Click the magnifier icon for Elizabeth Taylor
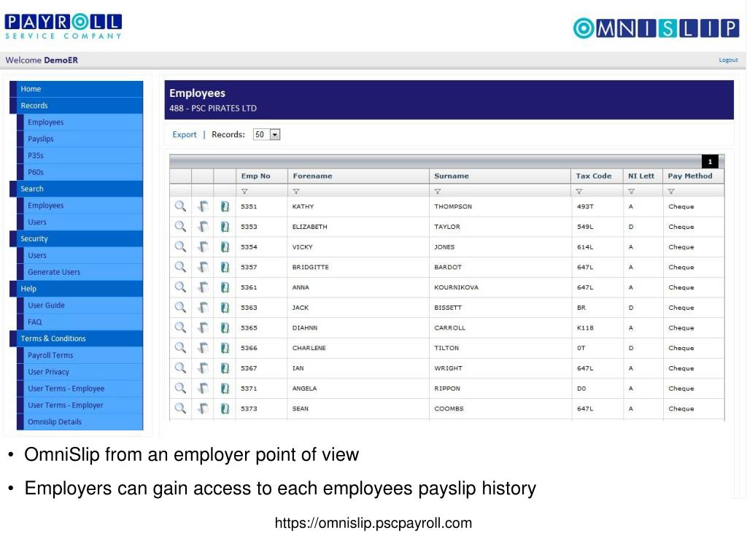This screenshot has height=560, width=747. point(180,227)
